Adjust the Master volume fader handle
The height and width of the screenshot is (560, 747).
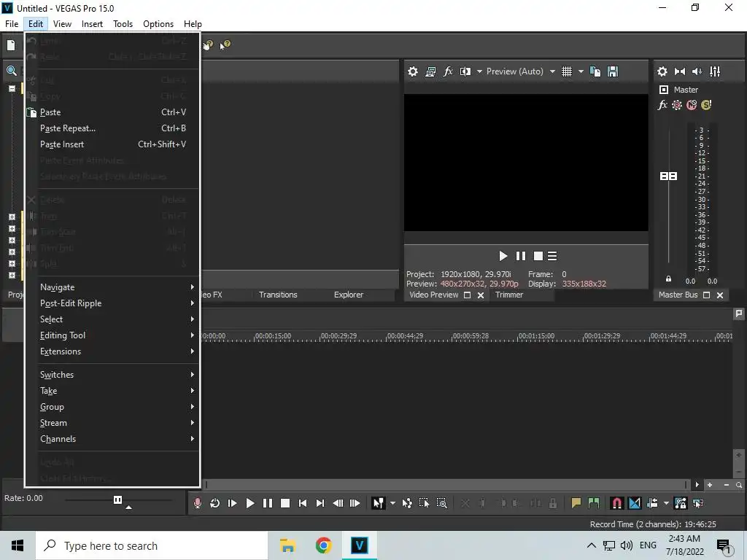pyautogui.click(x=668, y=176)
